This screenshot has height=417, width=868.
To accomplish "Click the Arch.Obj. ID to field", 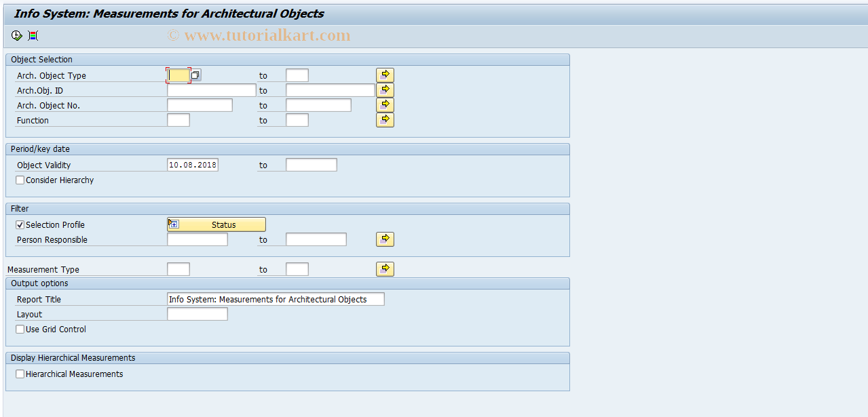I will (331, 90).
